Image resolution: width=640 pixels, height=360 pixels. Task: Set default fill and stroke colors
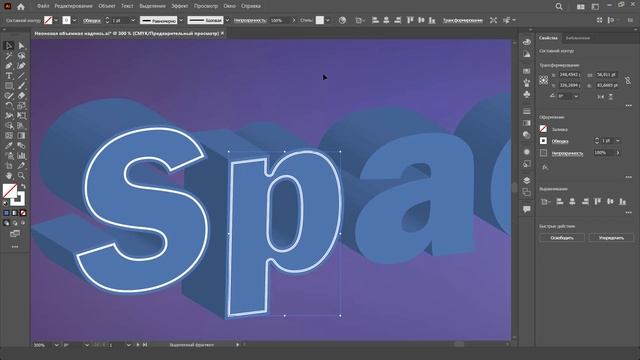click(5, 203)
